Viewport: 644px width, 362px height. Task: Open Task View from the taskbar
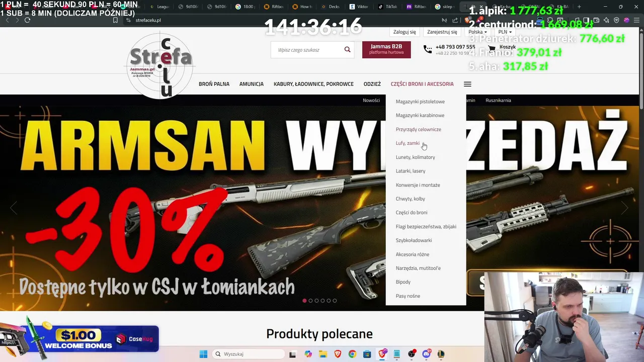coord(292,354)
